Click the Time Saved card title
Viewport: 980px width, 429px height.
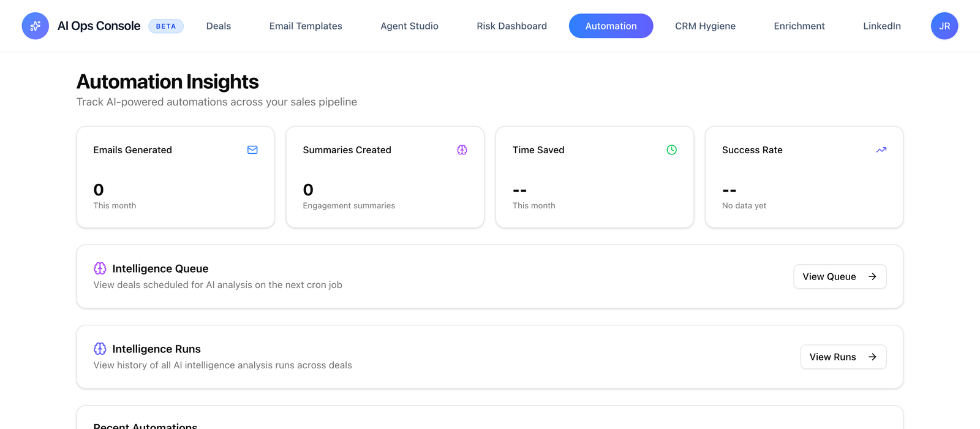tap(538, 150)
